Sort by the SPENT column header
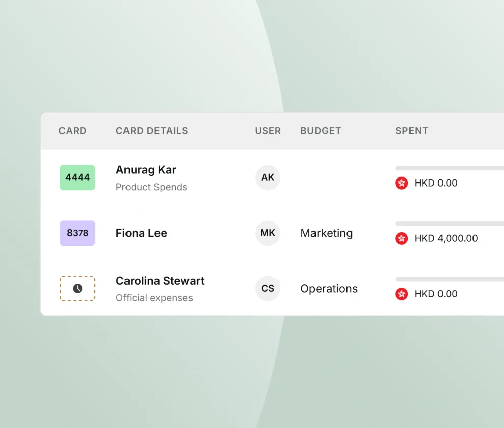Viewport: 504px width, 428px height. click(x=412, y=131)
